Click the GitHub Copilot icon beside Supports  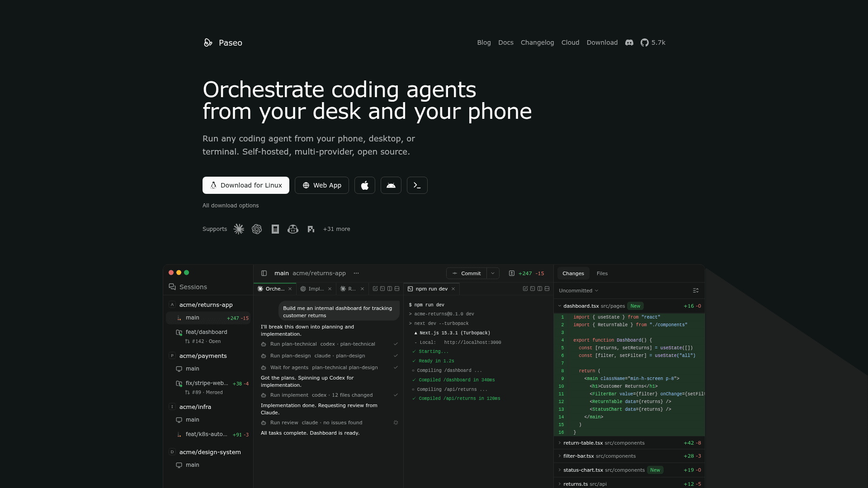click(x=293, y=229)
